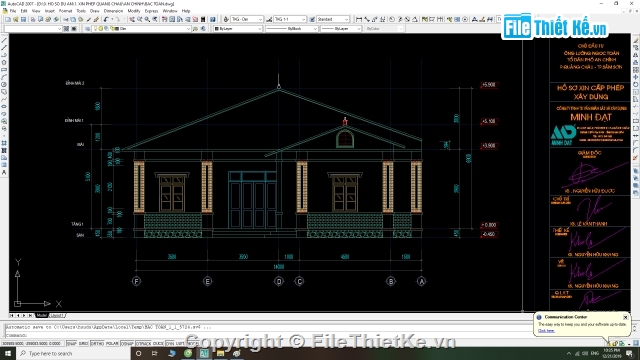This screenshot has height=360, width=640.
Task: Click the Communication Center 'Click here' link
Action: coord(546,331)
